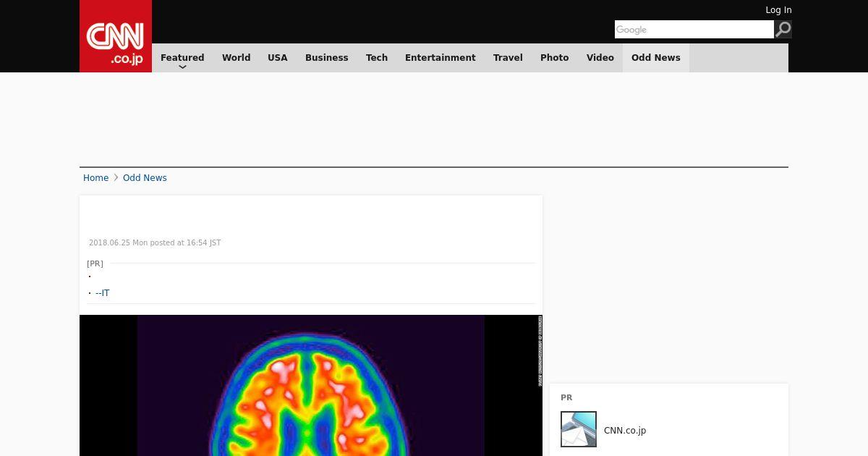Click the mail icon thumbnail in PR box
The height and width of the screenshot is (456, 868).
pos(579,429)
